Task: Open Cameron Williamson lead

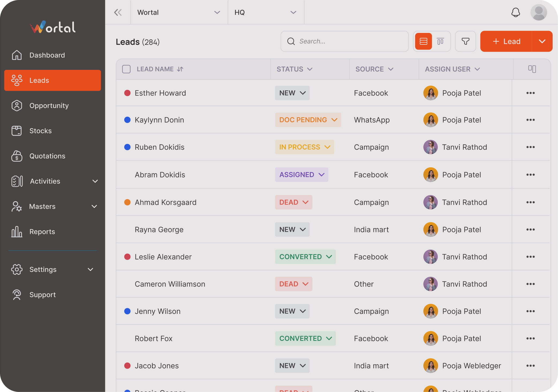Action: point(170,284)
